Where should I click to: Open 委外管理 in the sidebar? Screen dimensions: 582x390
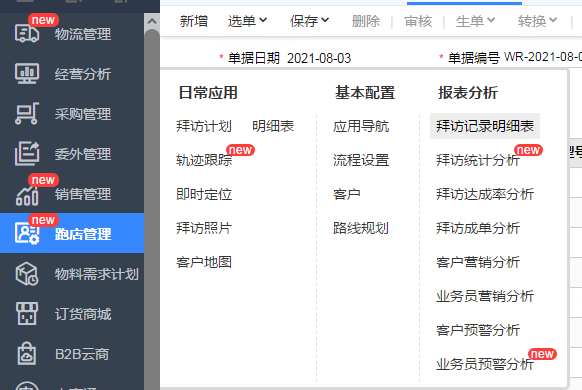pos(83,154)
